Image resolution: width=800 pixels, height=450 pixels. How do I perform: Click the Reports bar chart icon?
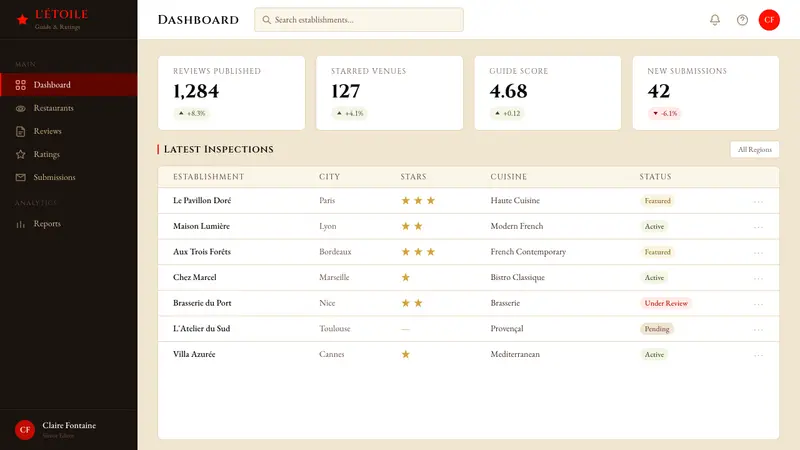[20, 224]
